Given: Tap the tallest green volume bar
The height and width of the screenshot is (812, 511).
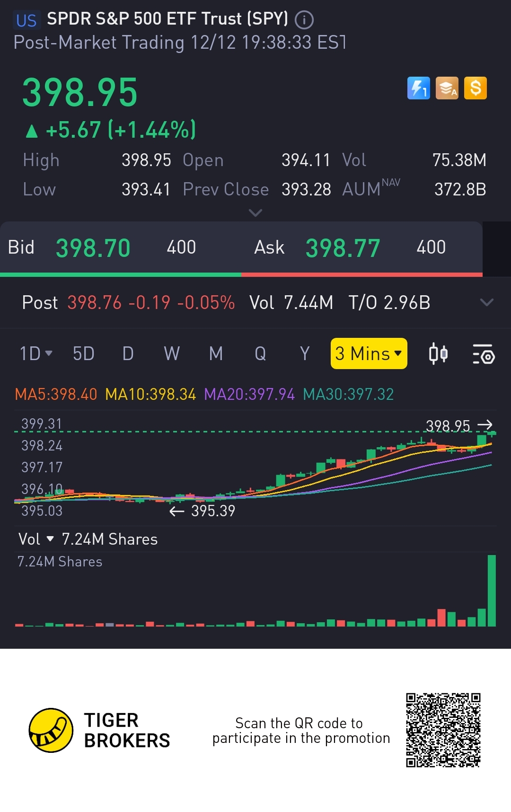Looking at the screenshot, I should point(492,591).
